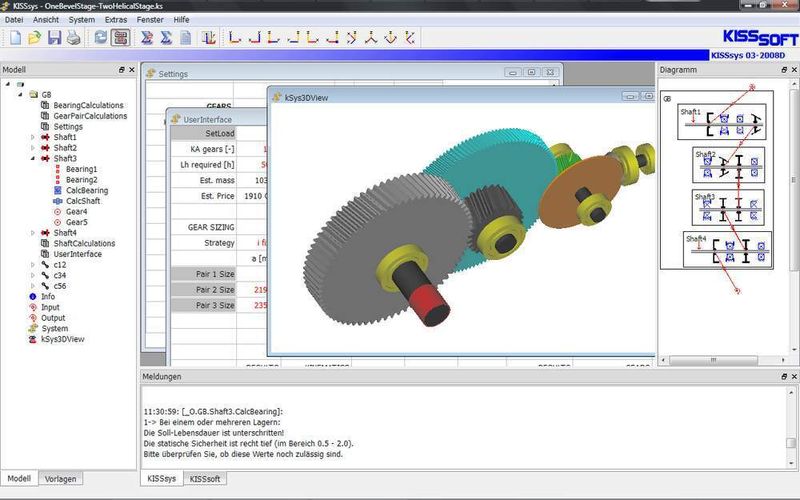Image resolution: width=800 pixels, height=500 pixels.
Task: Open the Extras menu
Action: (116, 20)
